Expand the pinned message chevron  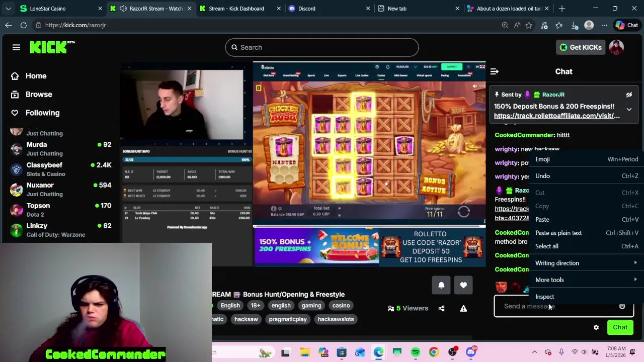(629, 109)
